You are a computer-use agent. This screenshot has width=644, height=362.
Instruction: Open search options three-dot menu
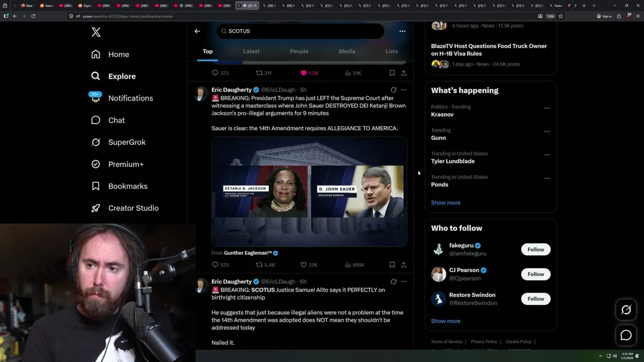402,31
